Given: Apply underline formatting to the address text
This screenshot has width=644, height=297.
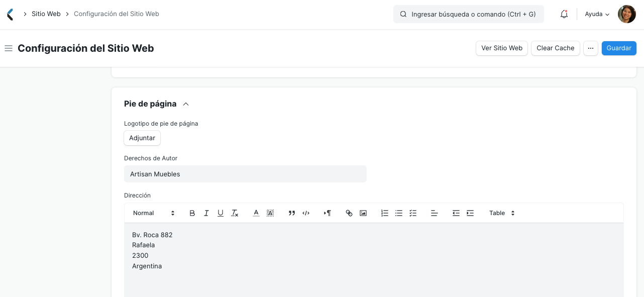Looking at the screenshot, I should [x=220, y=213].
